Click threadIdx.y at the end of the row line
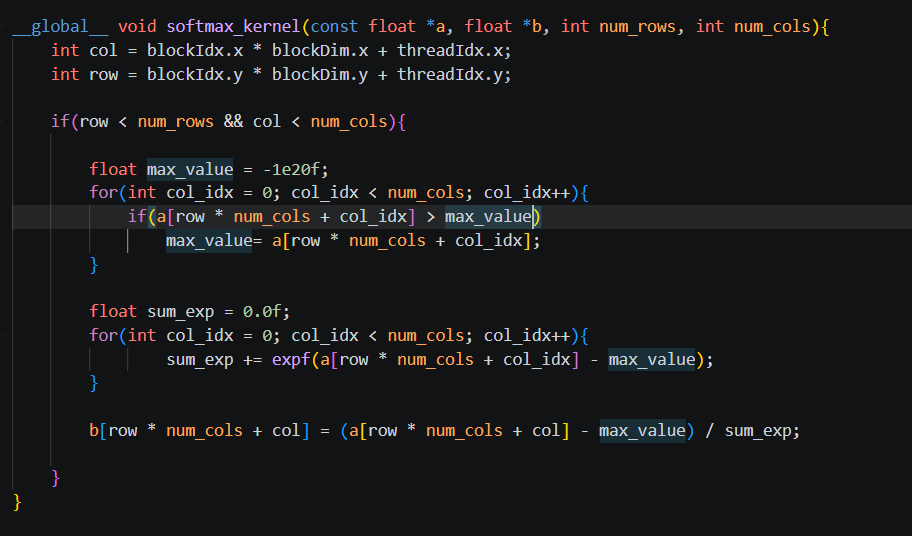This screenshot has width=912, height=536. pos(450,74)
